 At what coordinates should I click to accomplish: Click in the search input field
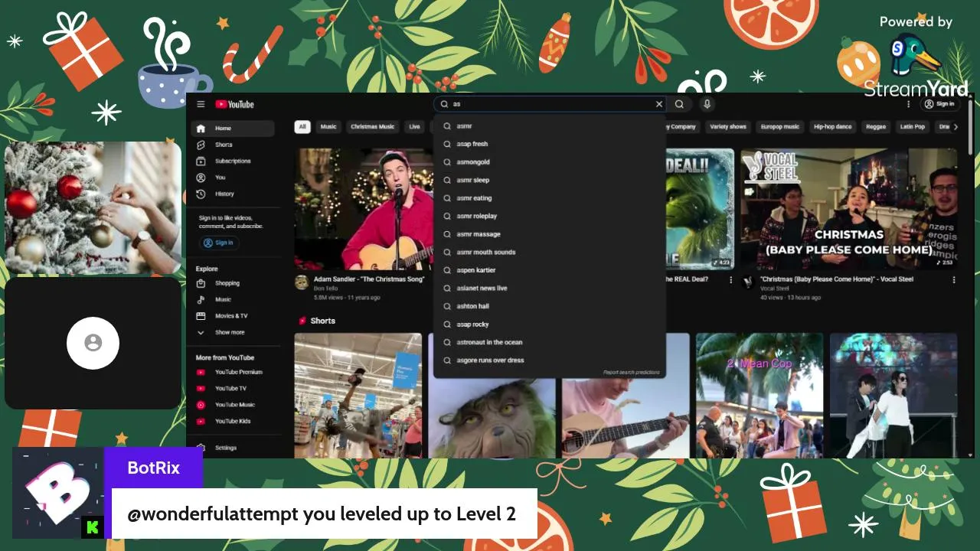(551, 104)
